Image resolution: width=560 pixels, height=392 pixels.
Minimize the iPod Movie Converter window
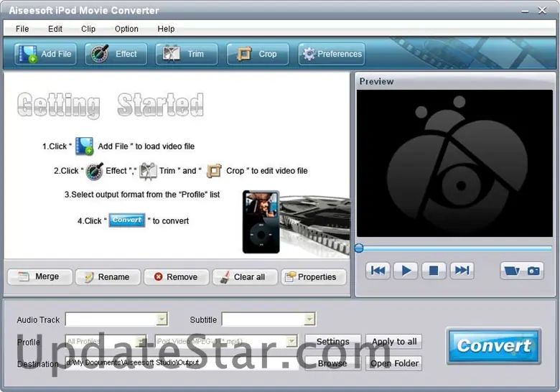click(525, 11)
